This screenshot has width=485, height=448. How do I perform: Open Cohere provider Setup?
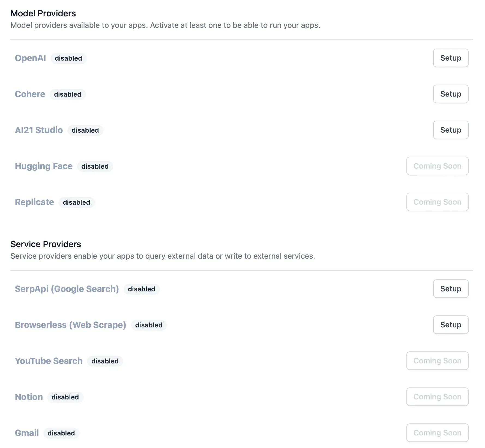tap(450, 94)
